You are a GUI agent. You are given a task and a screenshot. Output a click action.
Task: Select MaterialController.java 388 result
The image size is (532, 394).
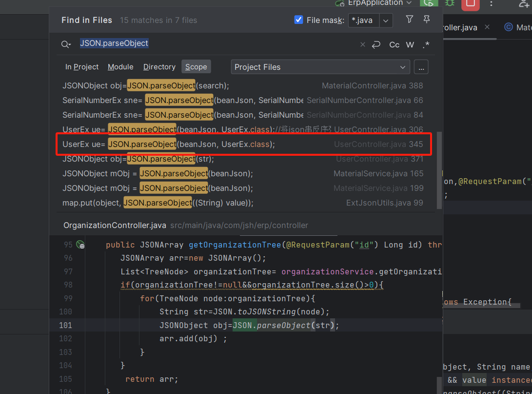click(242, 85)
